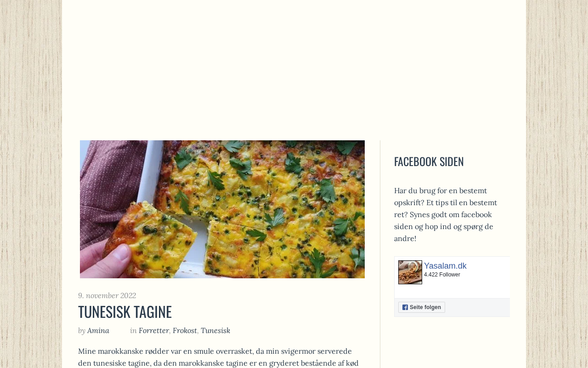The width and height of the screenshot is (588, 368).
Task: Click the post excerpt about marokkanske rødder
Action: [x=220, y=357]
